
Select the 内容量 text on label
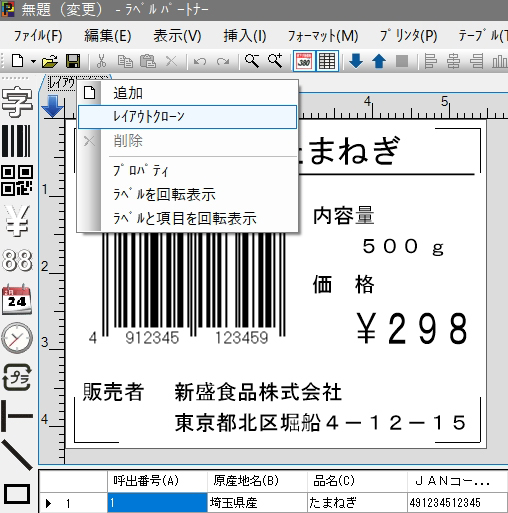(343, 216)
